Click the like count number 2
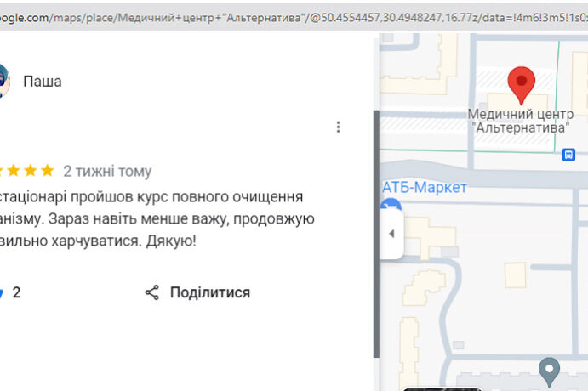Image resolution: width=588 pixels, height=391 pixels. 17,293
